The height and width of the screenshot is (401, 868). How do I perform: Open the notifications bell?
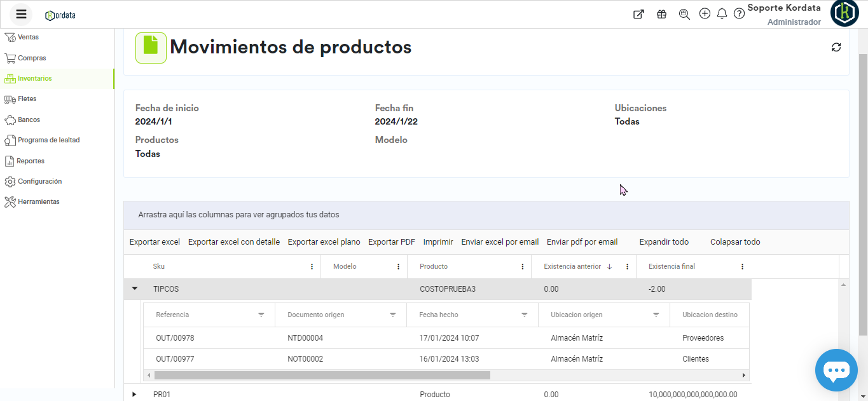click(722, 13)
